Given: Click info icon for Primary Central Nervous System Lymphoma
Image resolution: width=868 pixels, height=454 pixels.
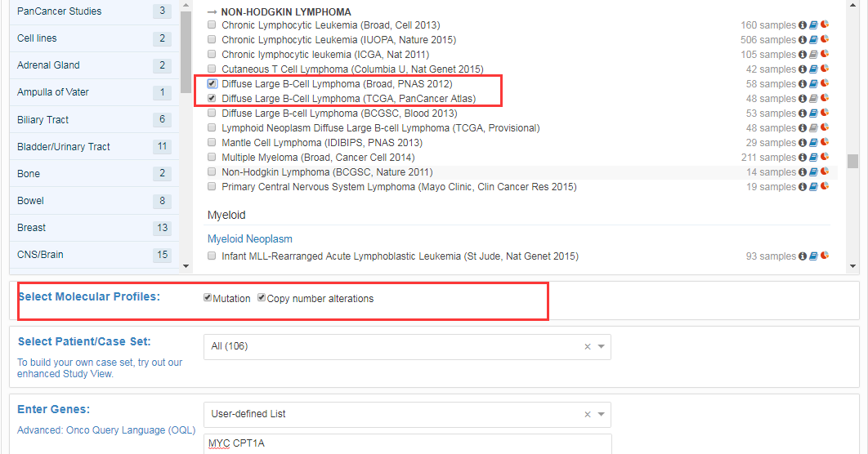Looking at the screenshot, I should coord(803,187).
